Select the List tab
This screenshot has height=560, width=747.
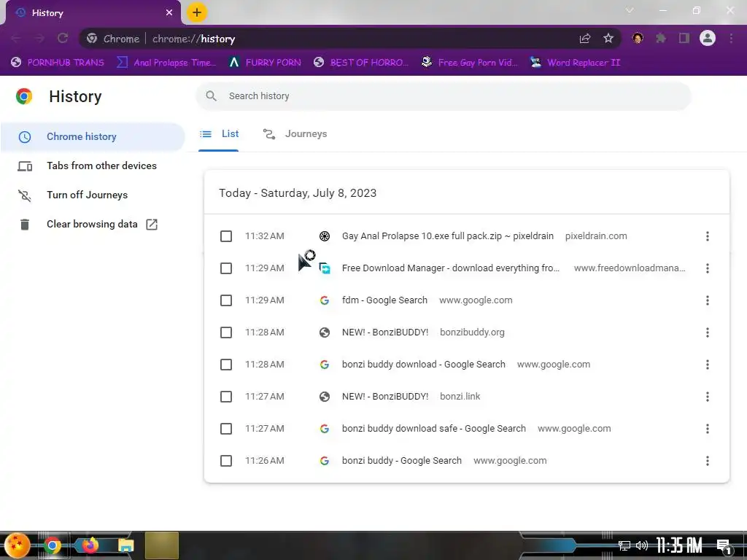point(219,134)
